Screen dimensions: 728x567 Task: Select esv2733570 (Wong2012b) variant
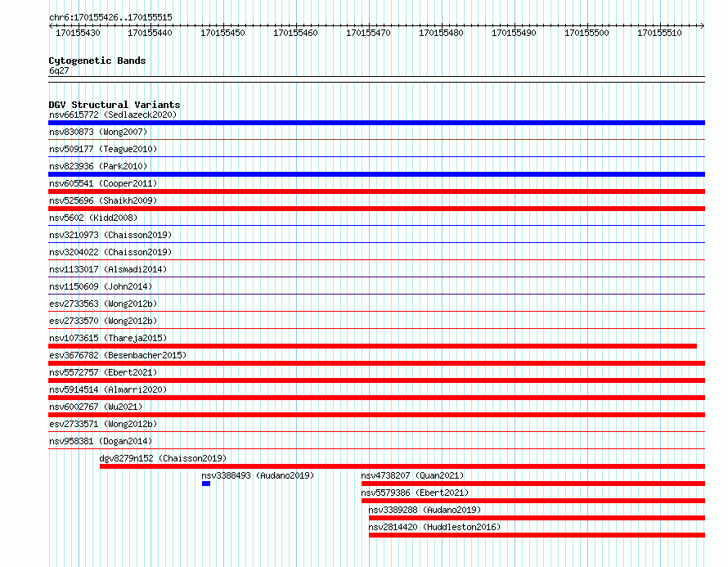pyautogui.click(x=103, y=321)
